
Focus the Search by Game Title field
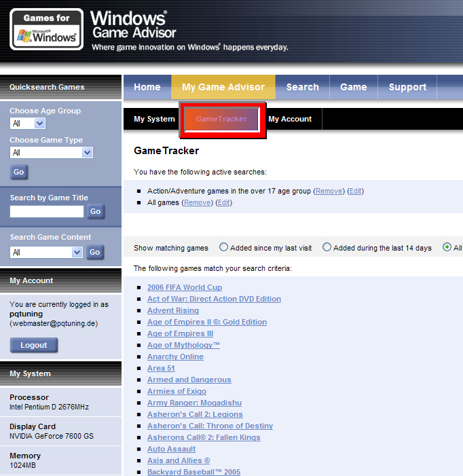[47, 212]
